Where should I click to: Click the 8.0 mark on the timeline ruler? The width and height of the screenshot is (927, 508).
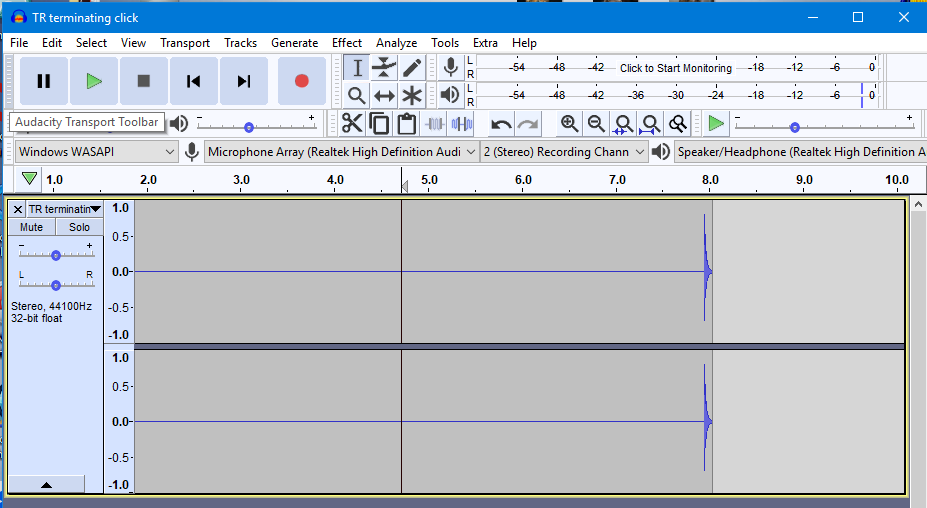click(x=710, y=180)
